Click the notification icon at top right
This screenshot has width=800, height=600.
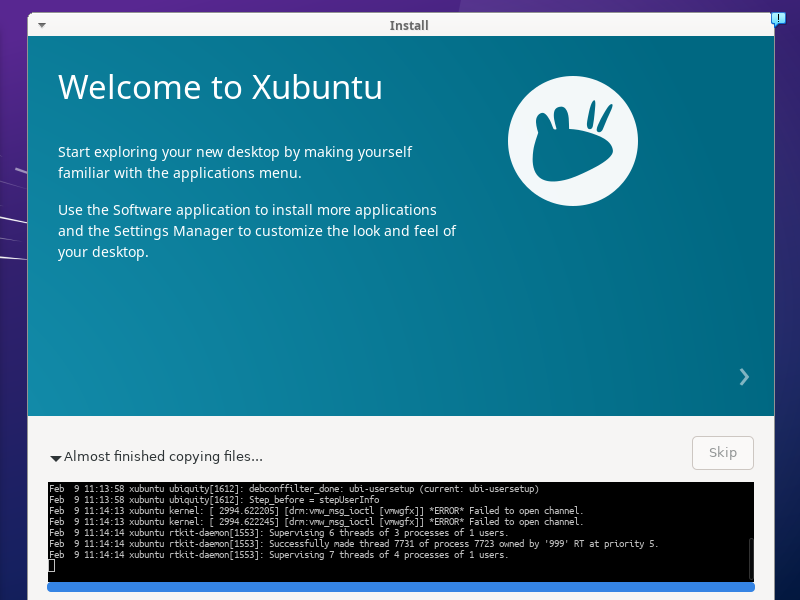pyautogui.click(x=778, y=19)
